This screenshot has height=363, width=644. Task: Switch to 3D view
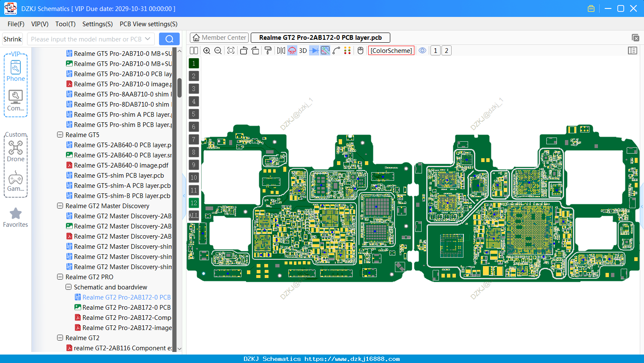pos(303,51)
